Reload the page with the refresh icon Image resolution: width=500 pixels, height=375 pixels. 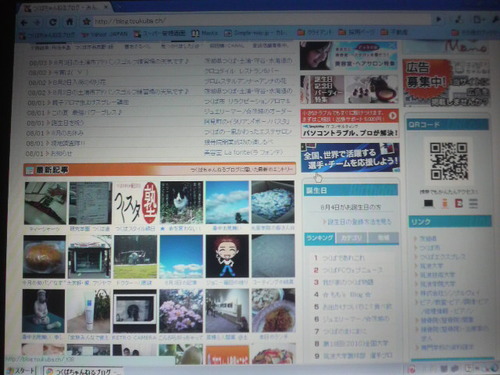click(53, 22)
